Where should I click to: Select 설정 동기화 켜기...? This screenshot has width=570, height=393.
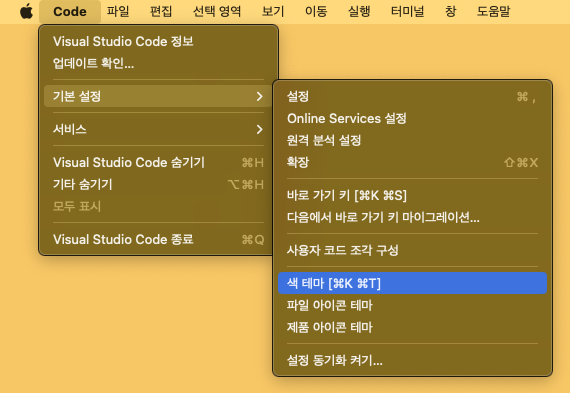coord(412,361)
